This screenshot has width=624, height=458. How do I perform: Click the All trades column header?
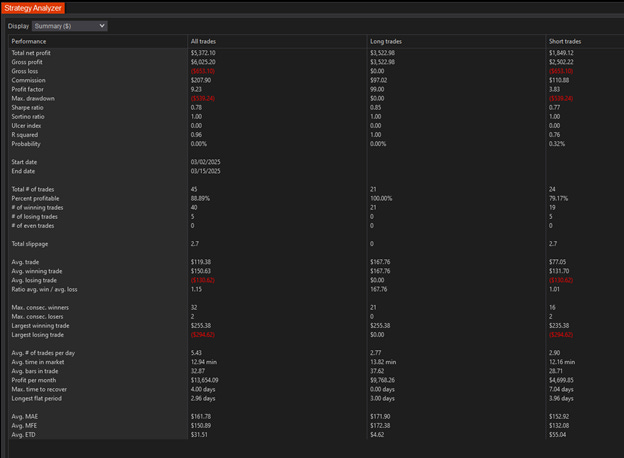tap(203, 41)
